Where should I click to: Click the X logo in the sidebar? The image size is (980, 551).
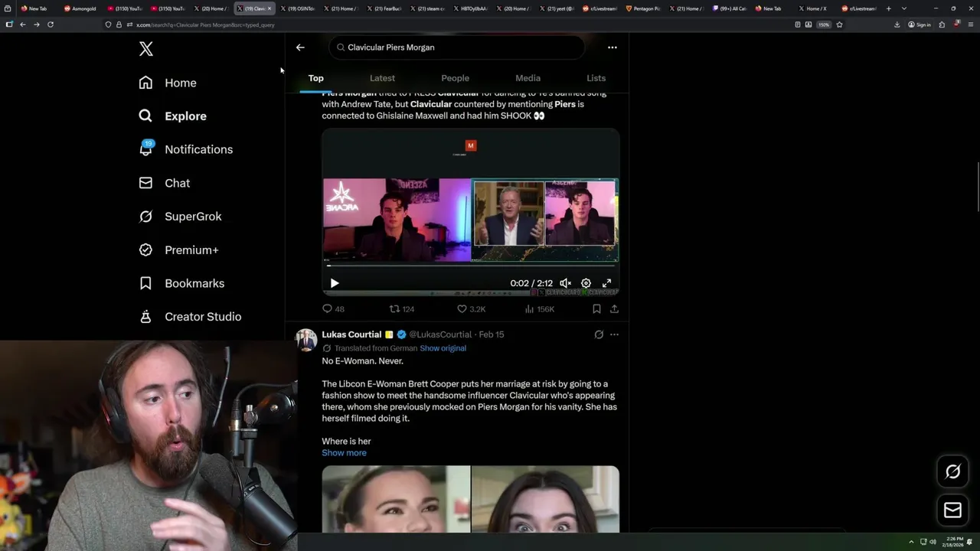coord(146,50)
